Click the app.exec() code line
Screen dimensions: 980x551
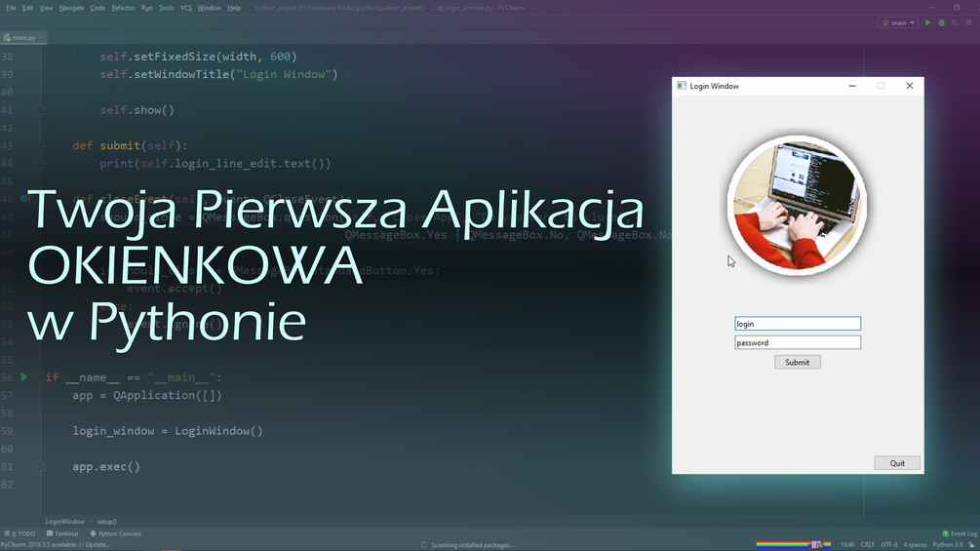click(106, 467)
